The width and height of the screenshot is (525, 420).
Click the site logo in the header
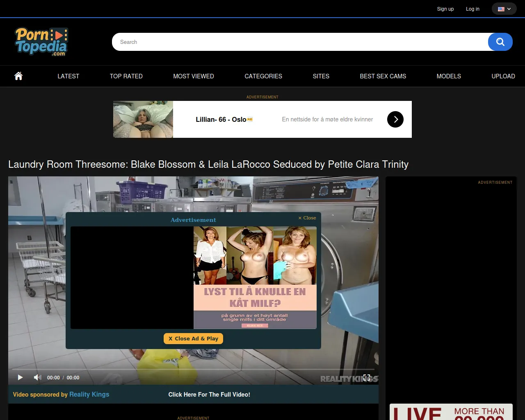click(41, 41)
